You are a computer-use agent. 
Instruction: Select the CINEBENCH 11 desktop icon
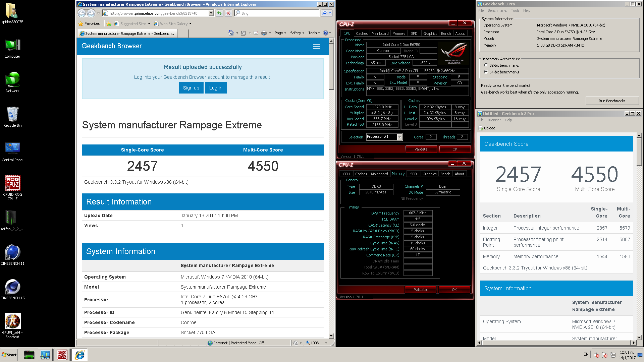12,255
